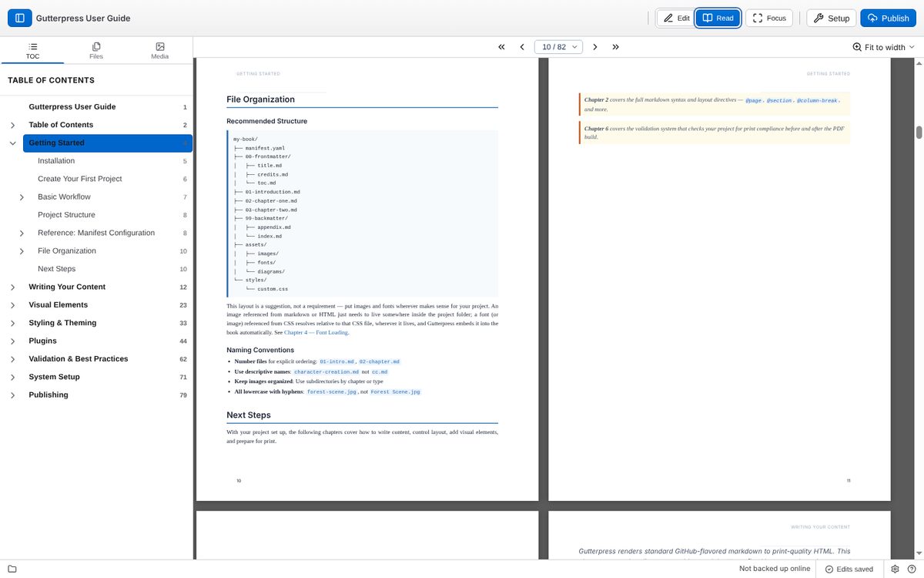This screenshot has width=924, height=578.
Task: Open the 10 / 82 page selector
Action: pyautogui.click(x=558, y=47)
